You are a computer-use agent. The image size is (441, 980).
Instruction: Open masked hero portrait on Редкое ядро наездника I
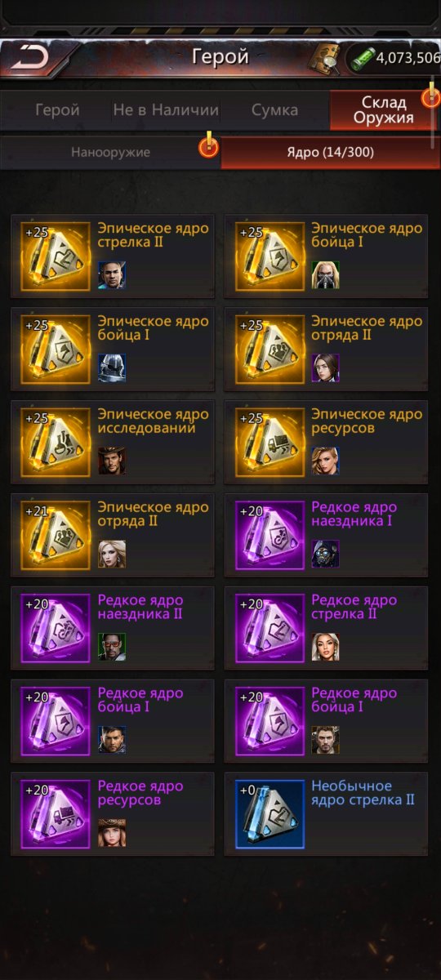click(326, 555)
